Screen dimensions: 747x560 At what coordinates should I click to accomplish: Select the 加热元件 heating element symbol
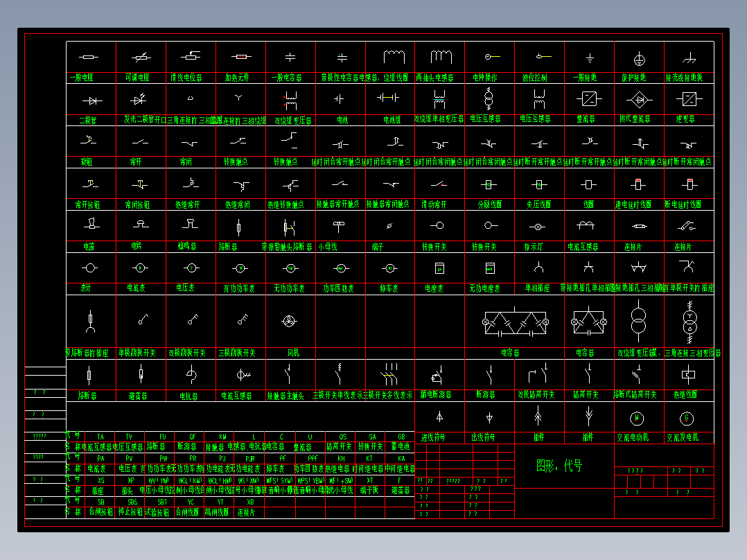click(241, 57)
